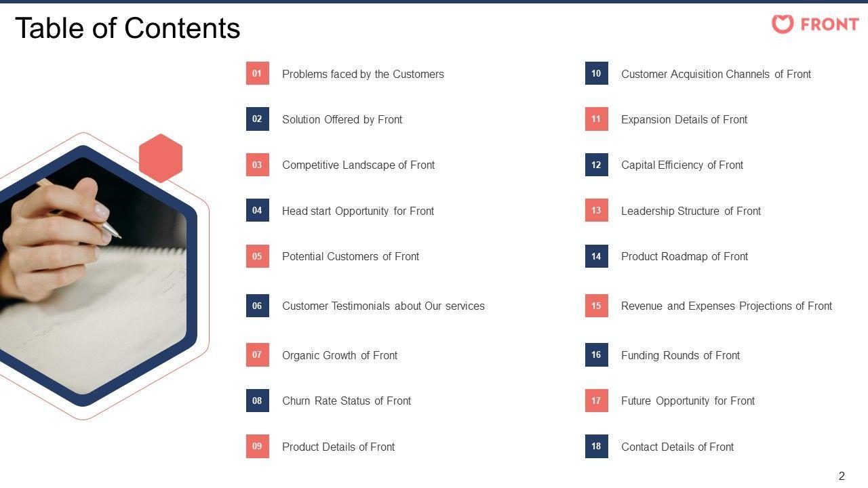
Task: Click the 07 number badge
Action: [257, 354]
